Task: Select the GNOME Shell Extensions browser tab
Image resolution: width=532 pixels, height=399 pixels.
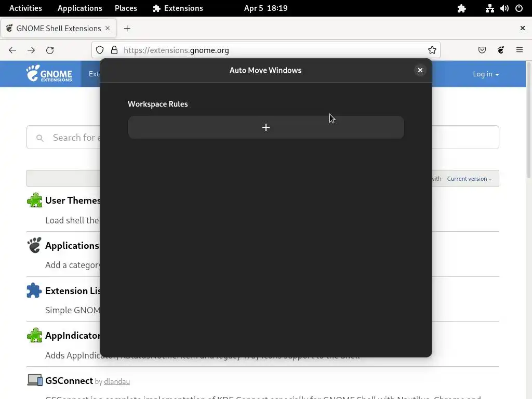Action: click(58, 28)
